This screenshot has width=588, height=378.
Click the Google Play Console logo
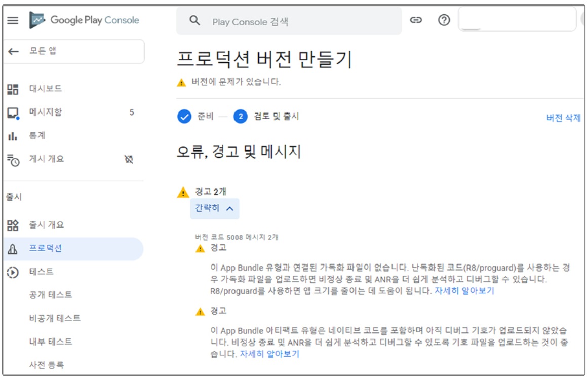85,20
